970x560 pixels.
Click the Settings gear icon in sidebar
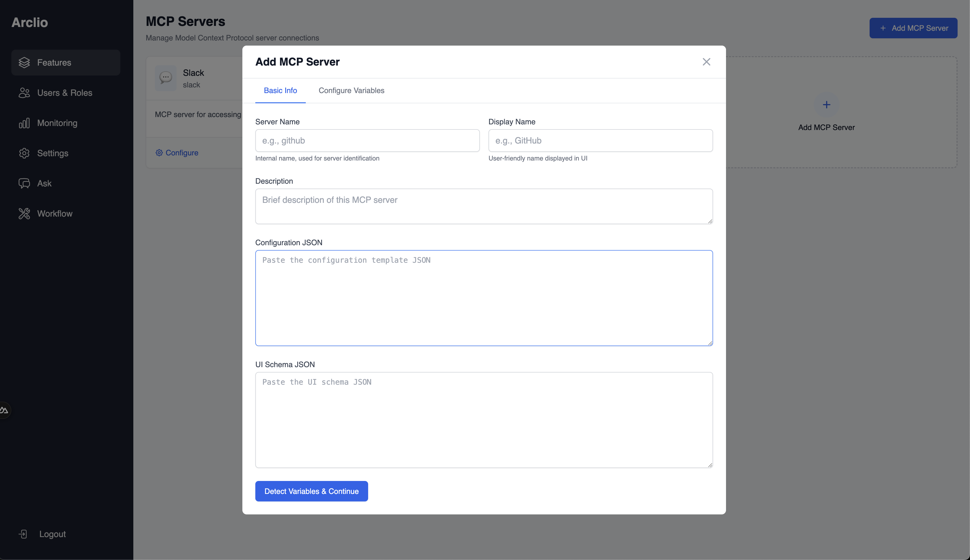pos(25,153)
